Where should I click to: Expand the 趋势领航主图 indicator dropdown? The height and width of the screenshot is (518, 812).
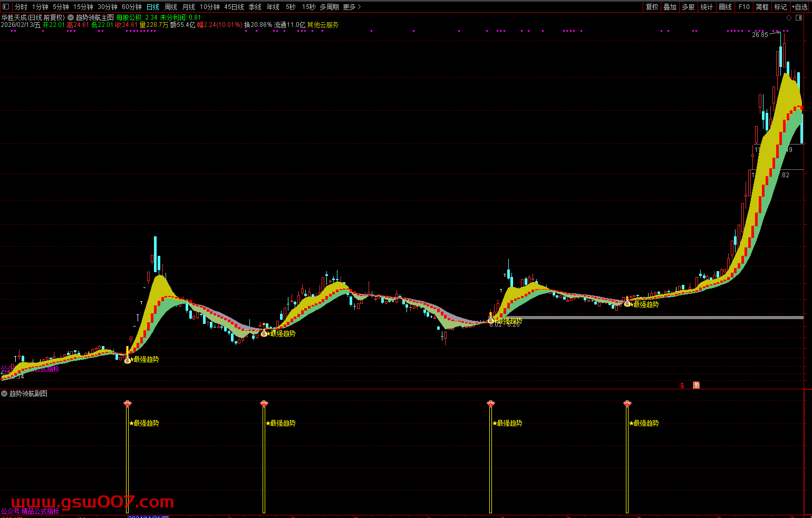71,17
